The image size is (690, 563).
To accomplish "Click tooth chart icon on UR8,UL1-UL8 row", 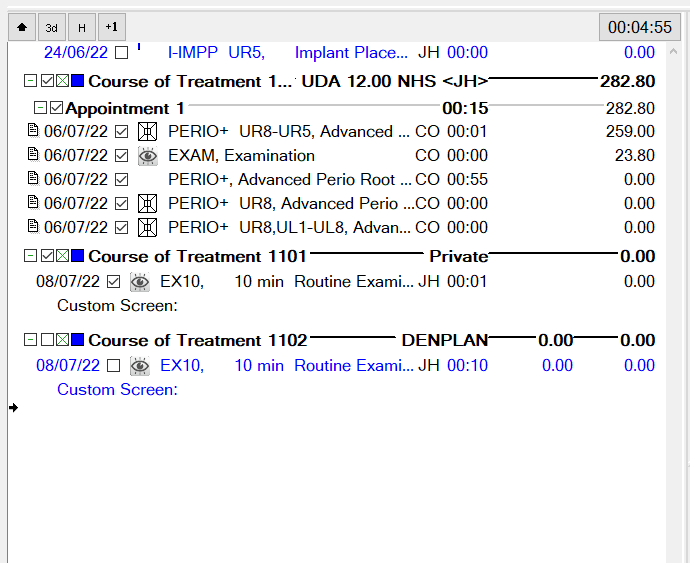I will point(147,228).
